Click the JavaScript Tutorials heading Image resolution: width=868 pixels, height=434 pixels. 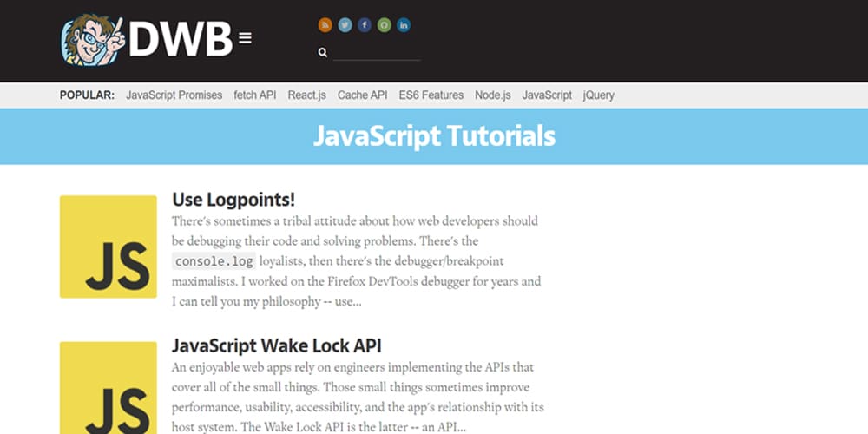434,136
